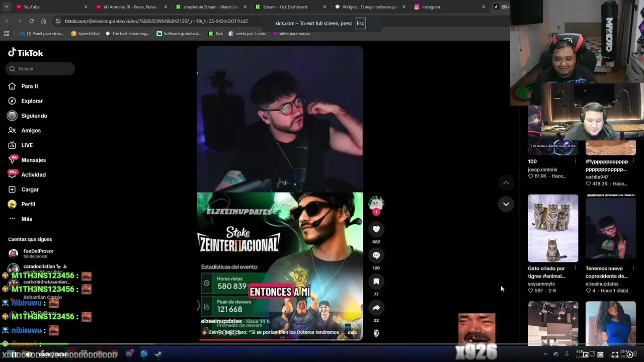644x362 pixels.
Task: Exit fullscreen on the stream player
Action: [615, 354]
